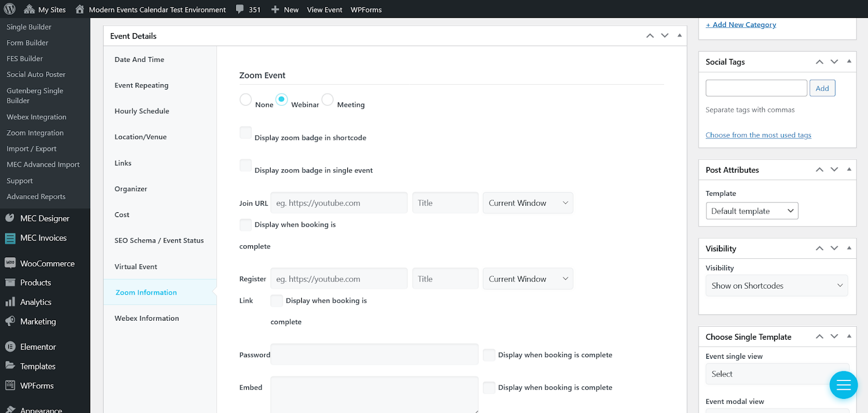This screenshot has width=868, height=413.
Task: Open MEC Invoices sidebar icon
Action: (x=10, y=238)
